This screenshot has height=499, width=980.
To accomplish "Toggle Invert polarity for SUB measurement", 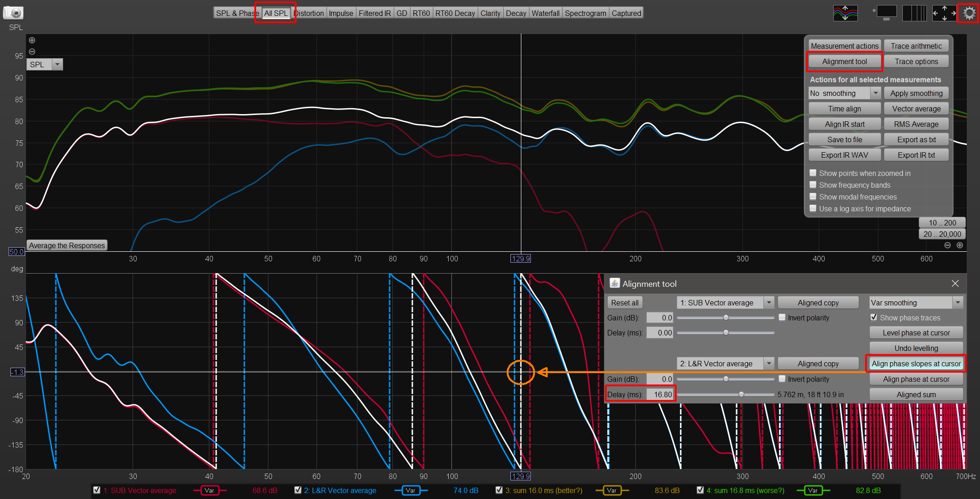I will pyautogui.click(x=782, y=317).
